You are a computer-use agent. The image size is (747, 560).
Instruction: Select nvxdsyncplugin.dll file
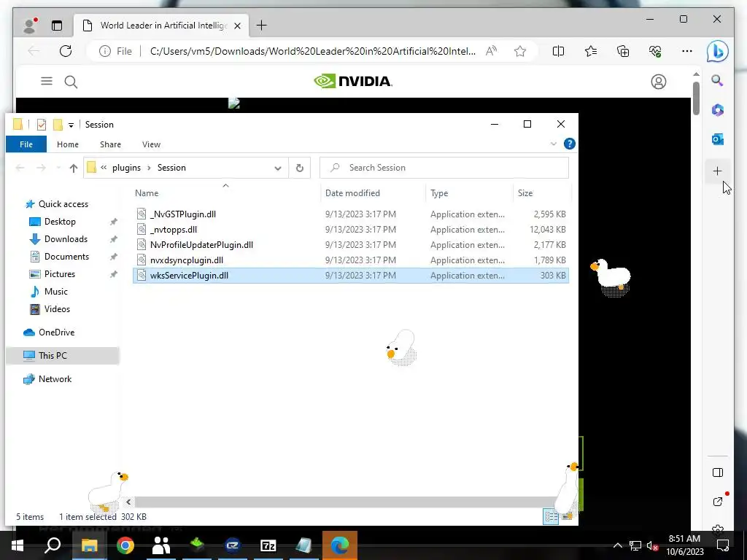[351, 260]
